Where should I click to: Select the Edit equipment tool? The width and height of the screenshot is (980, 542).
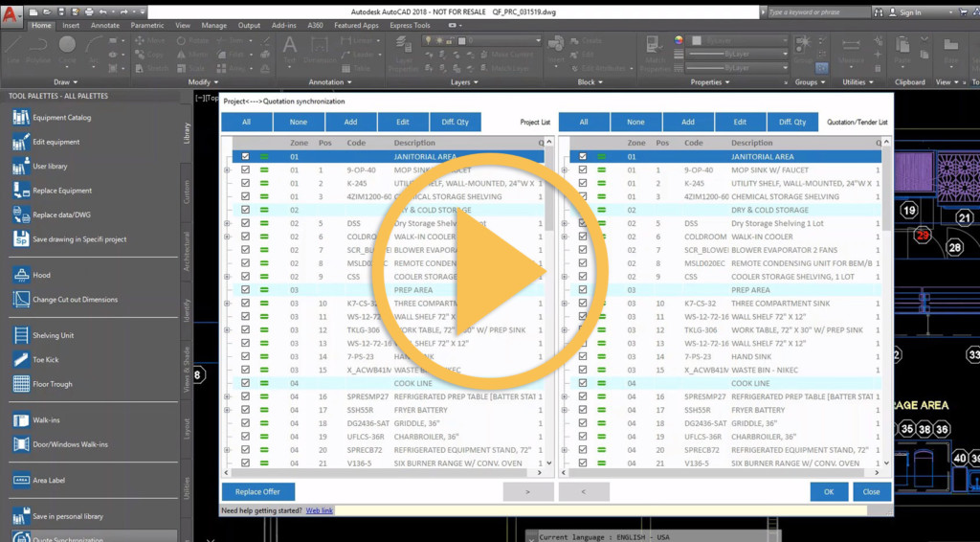pyautogui.click(x=46, y=142)
